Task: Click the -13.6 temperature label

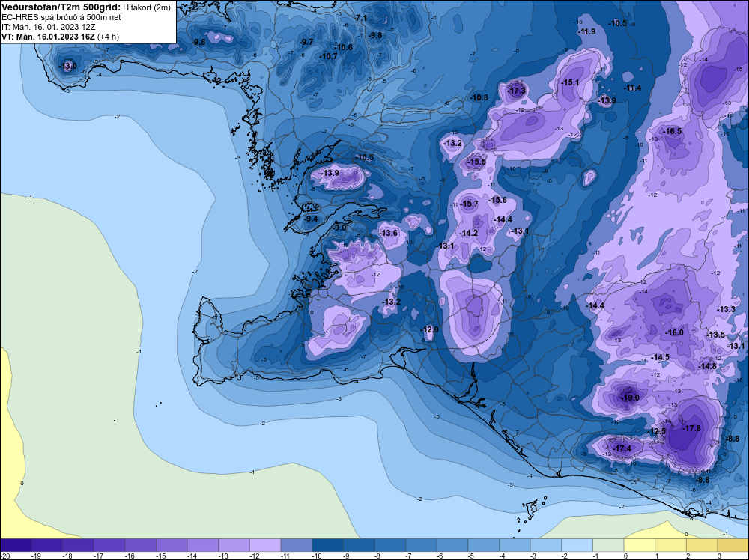Action: [x=388, y=233]
